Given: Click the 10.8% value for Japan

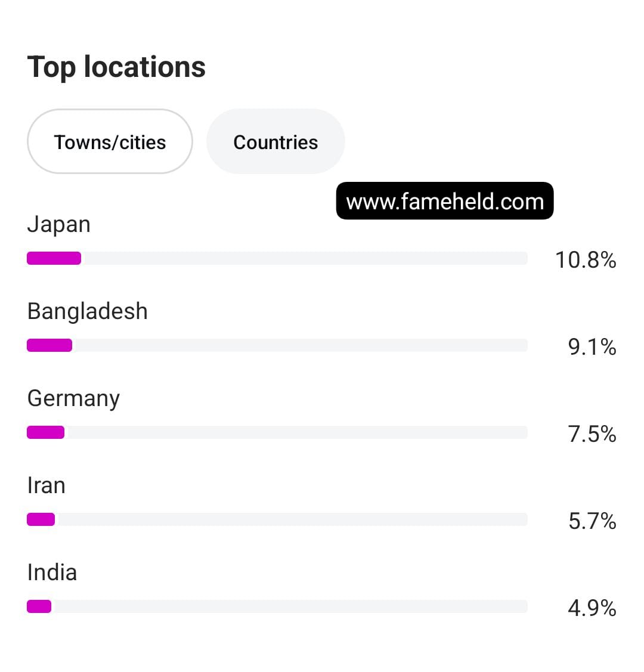Looking at the screenshot, I should pos(586,260).
